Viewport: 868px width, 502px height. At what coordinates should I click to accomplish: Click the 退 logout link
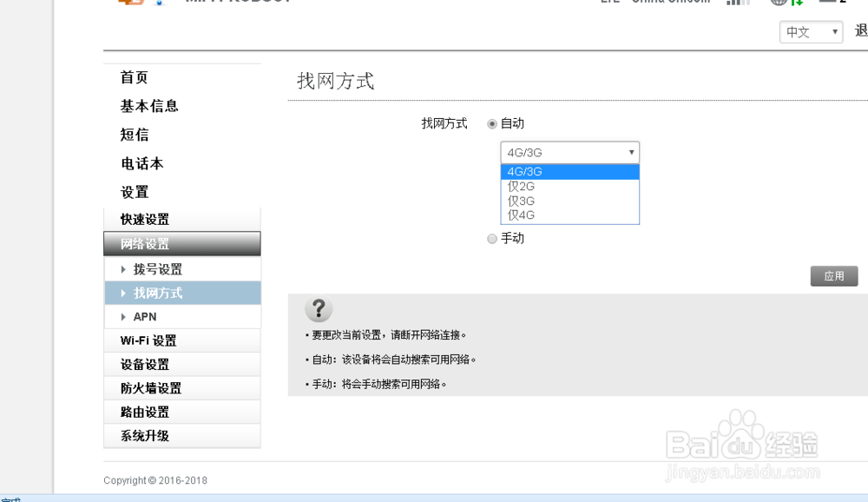click(861, 29)
